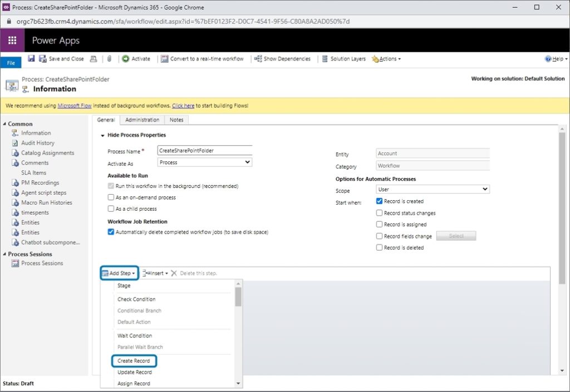Switch to the Administration tab
The image size is (570, 392).
pos(142,120)
